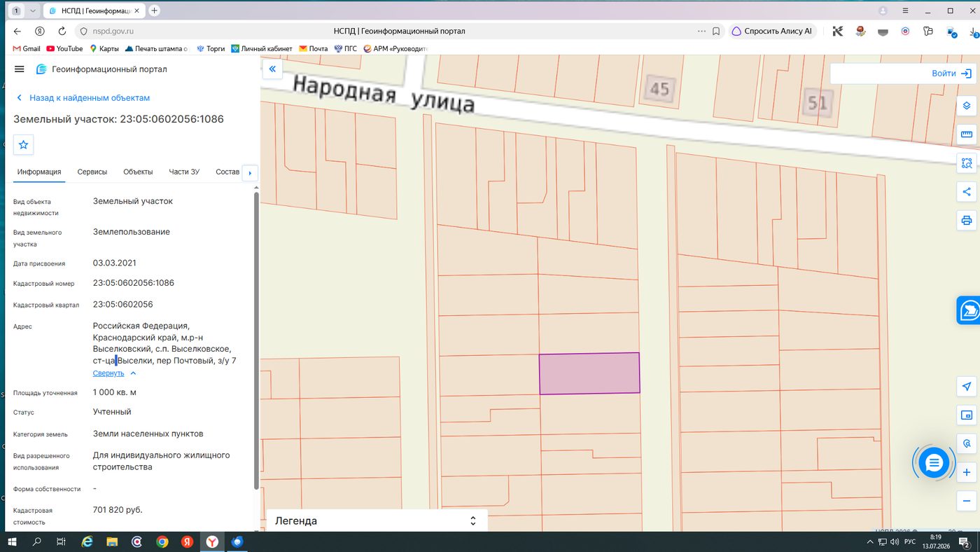Screen dimensions: 980x552
Task: Select the ruler measurement tool
Action: 967,134
